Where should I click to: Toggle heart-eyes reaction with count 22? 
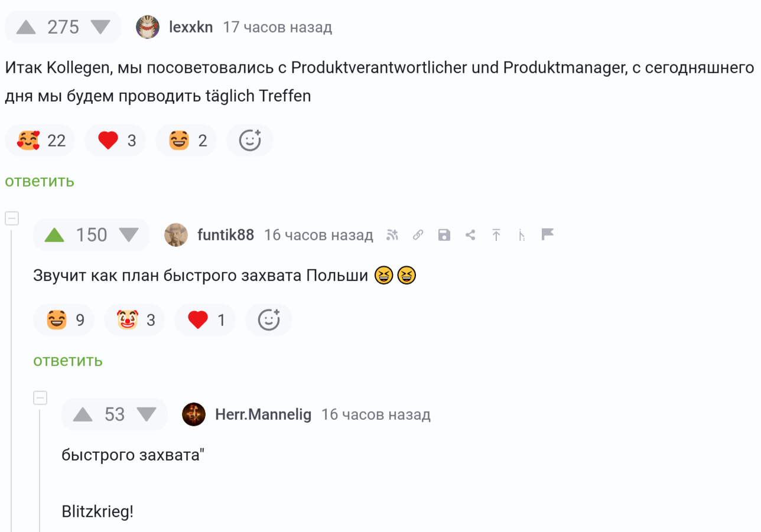pyautogui.click(x=40, y=141)
